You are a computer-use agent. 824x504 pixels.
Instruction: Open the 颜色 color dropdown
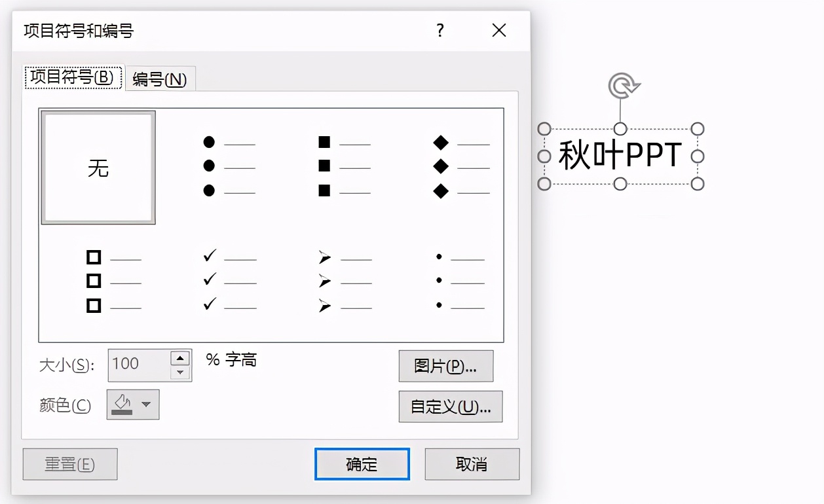(x=147, y=405)
